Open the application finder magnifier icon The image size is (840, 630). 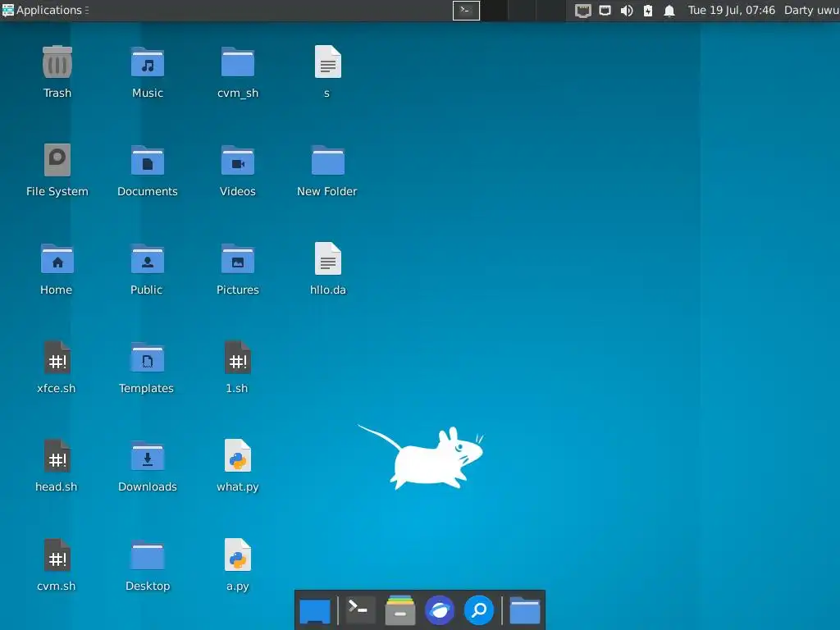tap(479, 610)
